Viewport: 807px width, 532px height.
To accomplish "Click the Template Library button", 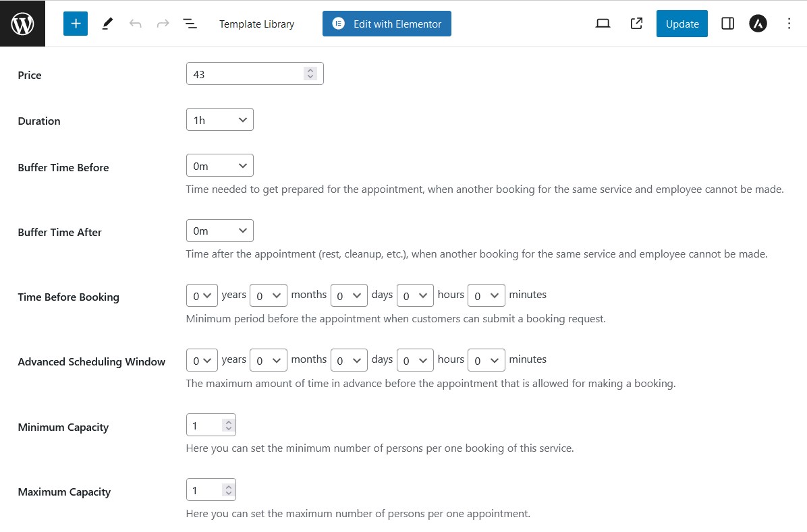I will click(257, 24).
